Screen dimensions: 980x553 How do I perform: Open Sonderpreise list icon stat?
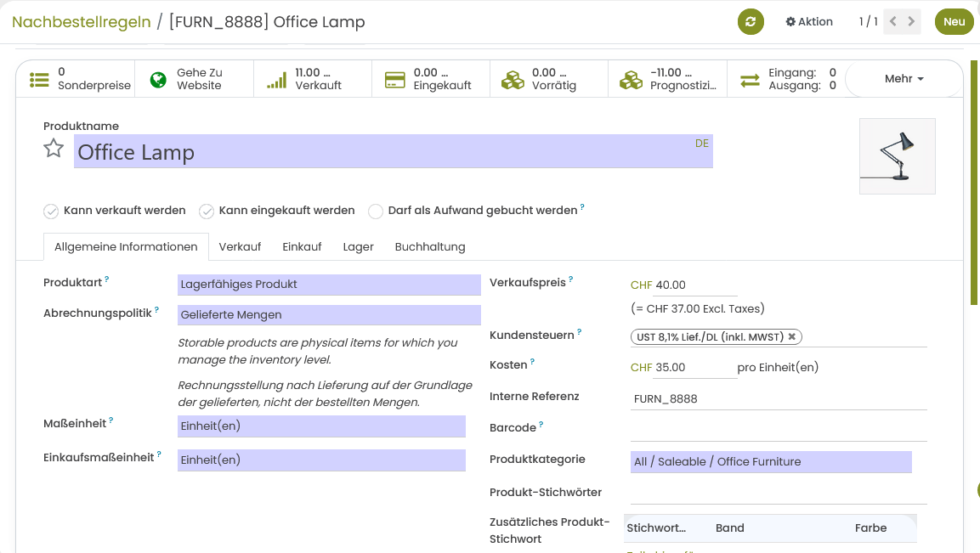pyautogui.click(x=39, y=79)
